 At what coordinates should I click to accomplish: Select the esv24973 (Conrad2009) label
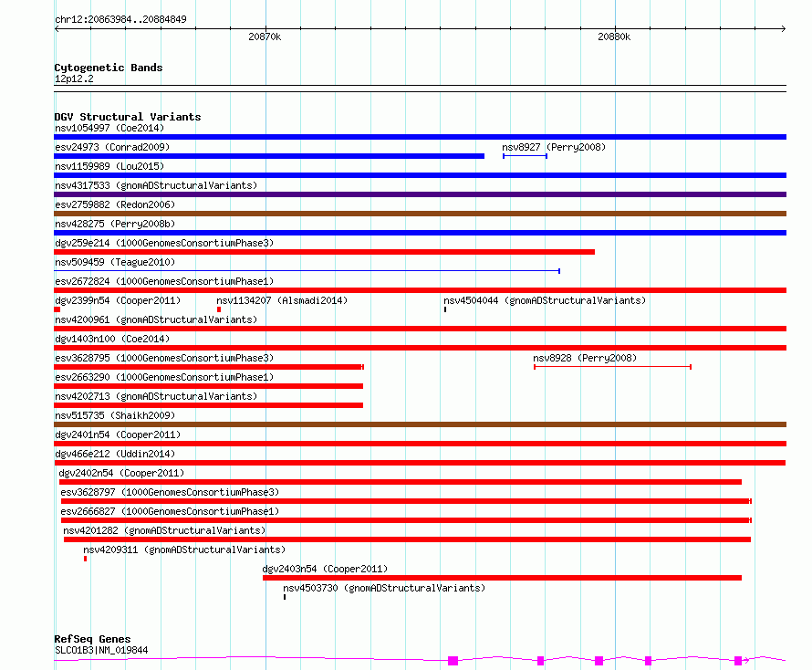click(x=112, y=147)
